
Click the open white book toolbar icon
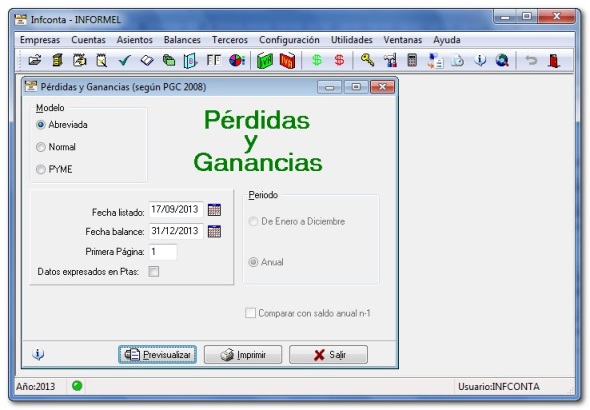(x=147, y=60)
